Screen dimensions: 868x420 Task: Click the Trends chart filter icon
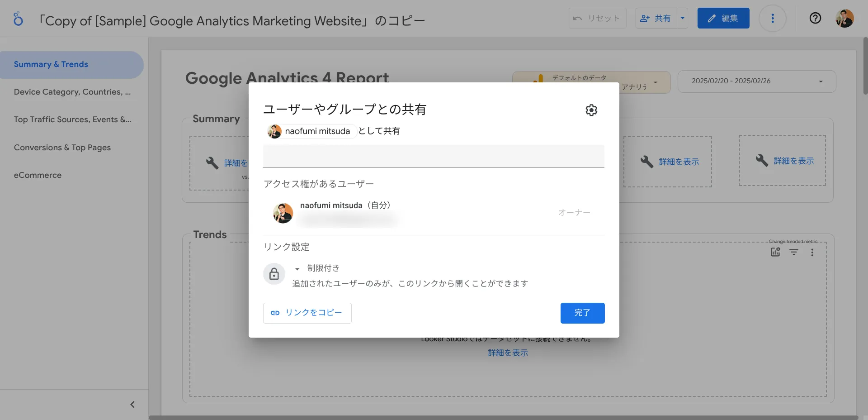tap(794, 252)
